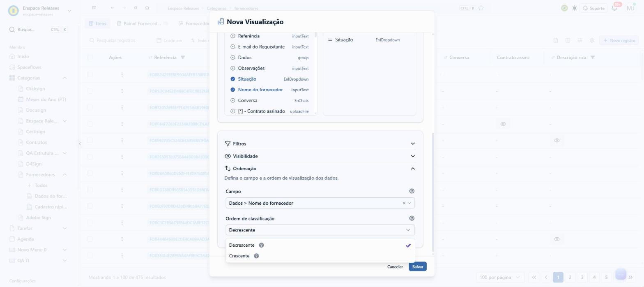Image resolution: width=644 pixels, height=287 pixels.
Task: Open Meses do Ano (PT) category
Action: click(46, 99)
